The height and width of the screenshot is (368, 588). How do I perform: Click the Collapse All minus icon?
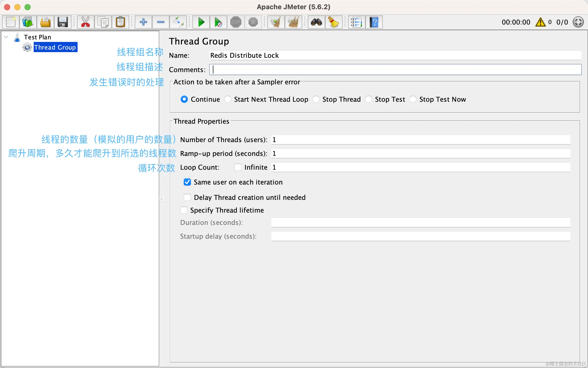click(161, 22)
